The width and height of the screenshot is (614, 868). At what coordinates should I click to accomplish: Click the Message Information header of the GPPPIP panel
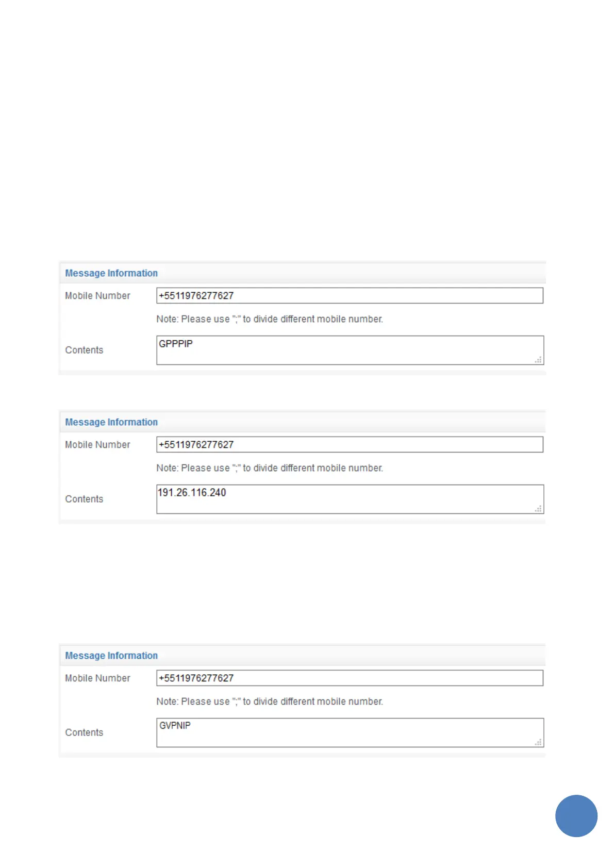[x=111, y=273]
